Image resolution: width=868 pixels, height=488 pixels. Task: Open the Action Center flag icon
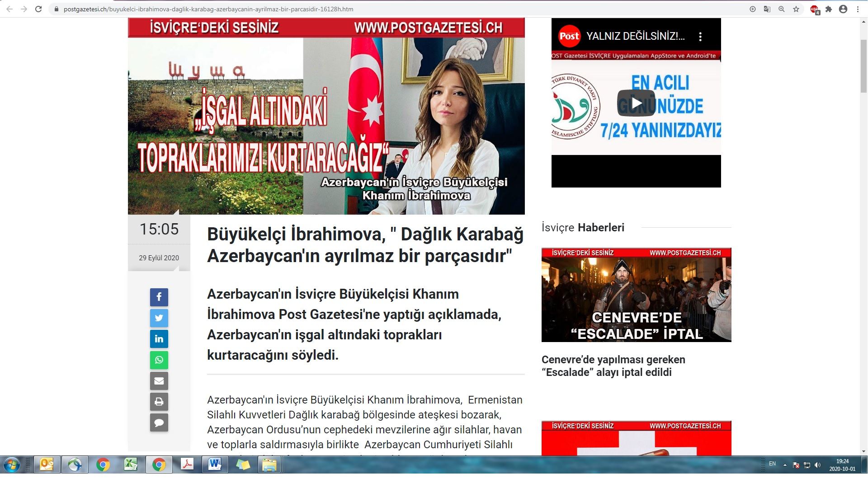(796, 465)
